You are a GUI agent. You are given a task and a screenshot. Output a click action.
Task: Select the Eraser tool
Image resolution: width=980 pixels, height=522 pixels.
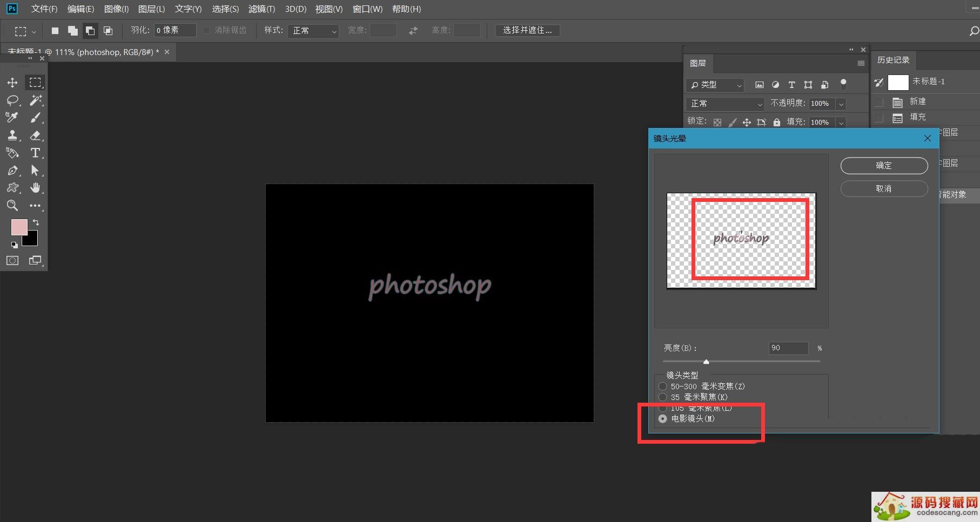pyautogui.click(x=35, y=135)
